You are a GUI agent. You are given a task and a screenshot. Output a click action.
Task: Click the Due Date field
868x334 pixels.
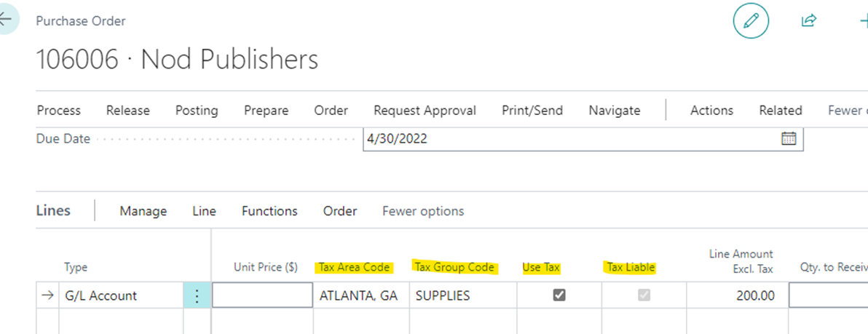click(x=568, y=138)
